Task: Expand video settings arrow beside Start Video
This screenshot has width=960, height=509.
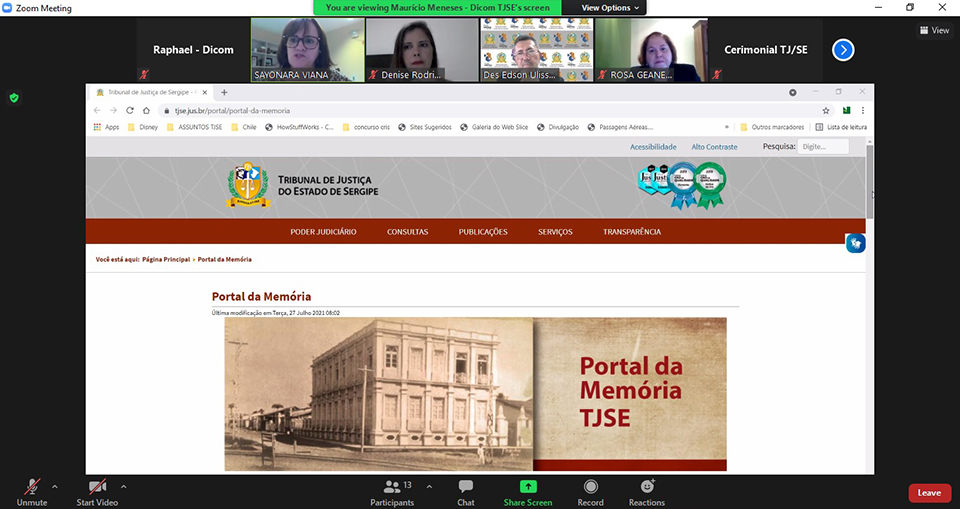Action: 127,487
